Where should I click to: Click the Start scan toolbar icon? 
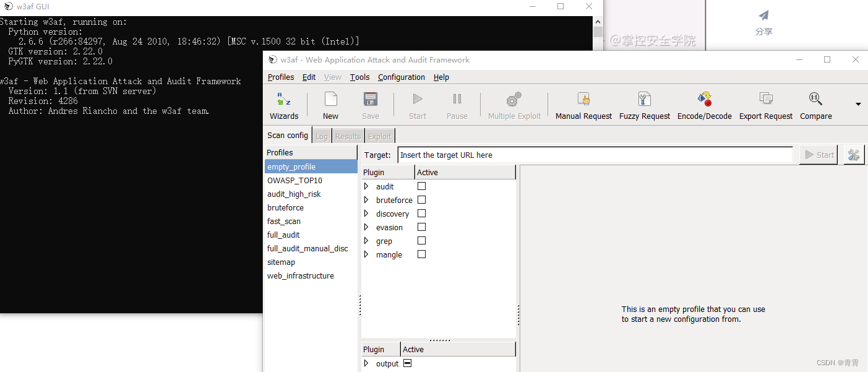coord(418,99)
